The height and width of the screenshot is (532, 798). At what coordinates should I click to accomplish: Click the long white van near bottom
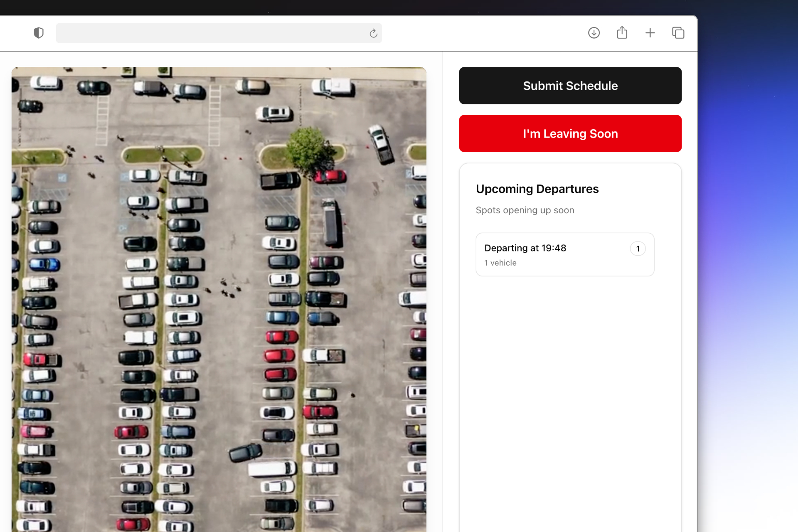coord(272,469)
